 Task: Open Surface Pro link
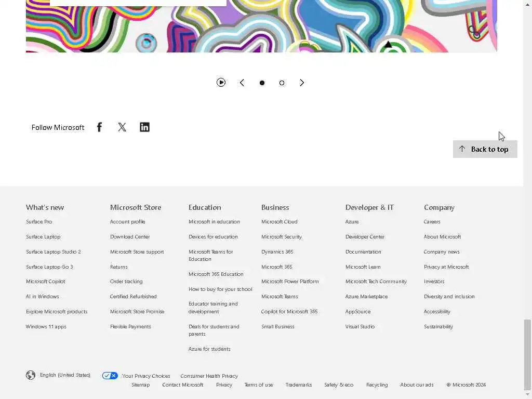(39, 221)
